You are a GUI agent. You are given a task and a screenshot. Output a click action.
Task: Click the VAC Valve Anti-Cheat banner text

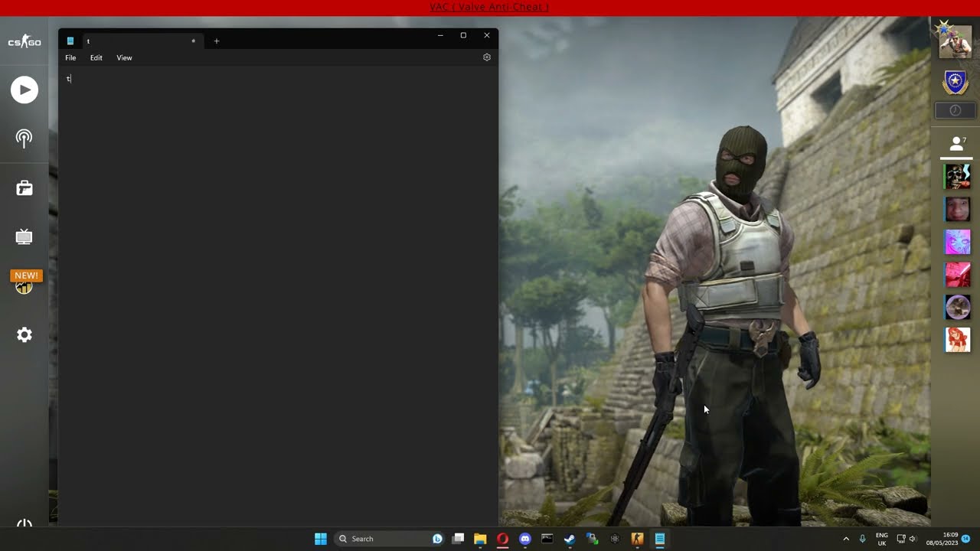[x=489, y=7]
